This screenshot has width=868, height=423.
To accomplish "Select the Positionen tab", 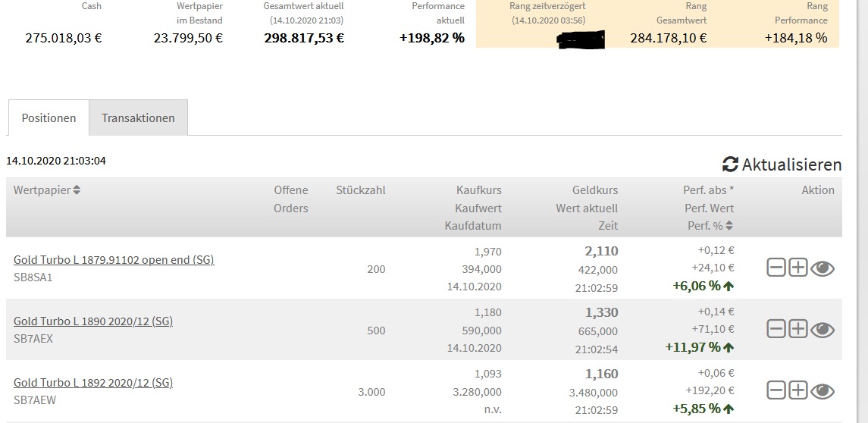I will click(x=49, y=118).
